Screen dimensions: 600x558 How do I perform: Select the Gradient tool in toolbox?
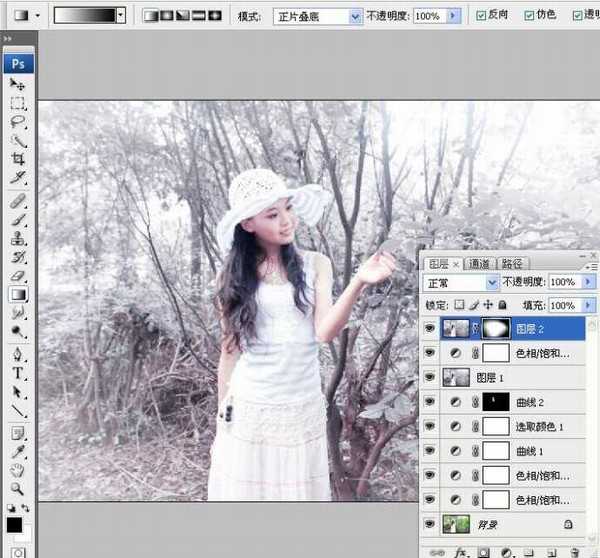(x=18, y=294)
